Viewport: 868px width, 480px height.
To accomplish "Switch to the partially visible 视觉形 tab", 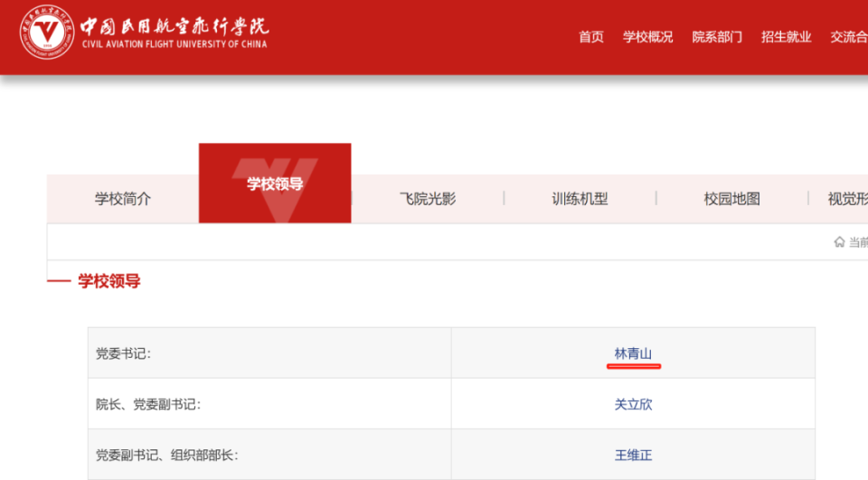I will pos(847,199).
